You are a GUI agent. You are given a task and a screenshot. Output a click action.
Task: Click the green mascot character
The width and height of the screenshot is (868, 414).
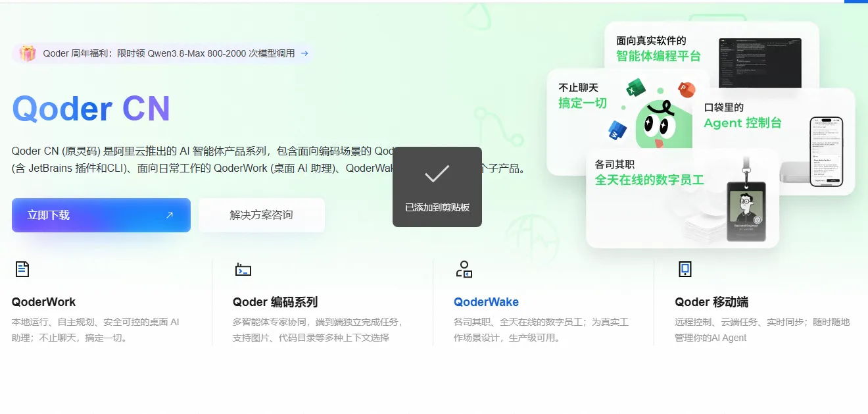coord(663,125)
